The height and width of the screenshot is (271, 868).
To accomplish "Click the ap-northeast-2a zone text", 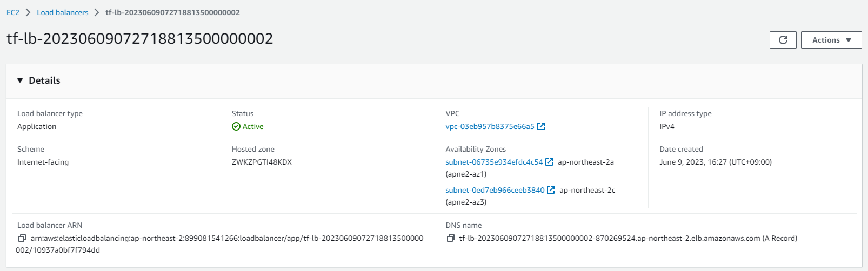I will coord(586,162).
